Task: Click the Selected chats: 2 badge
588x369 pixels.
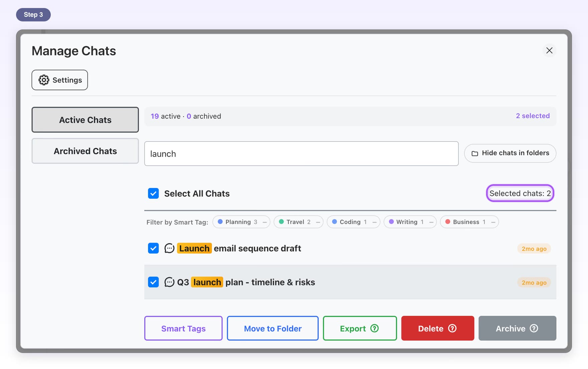Action: 520,193
